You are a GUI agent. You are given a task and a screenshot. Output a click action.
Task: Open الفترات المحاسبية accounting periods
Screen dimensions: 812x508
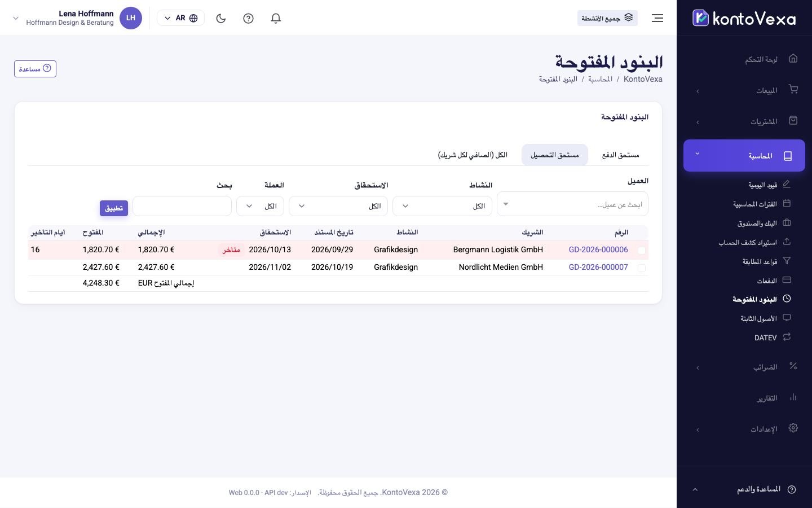762,204
